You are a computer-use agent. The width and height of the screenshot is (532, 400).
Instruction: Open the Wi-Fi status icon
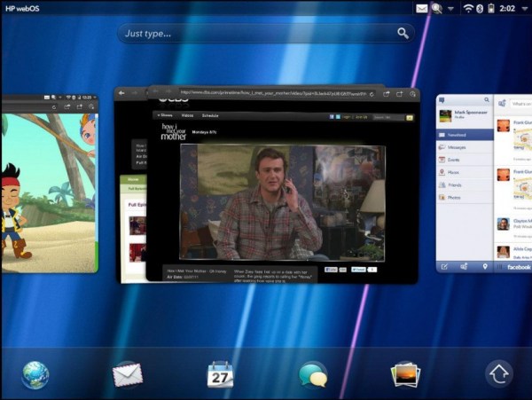468,9
